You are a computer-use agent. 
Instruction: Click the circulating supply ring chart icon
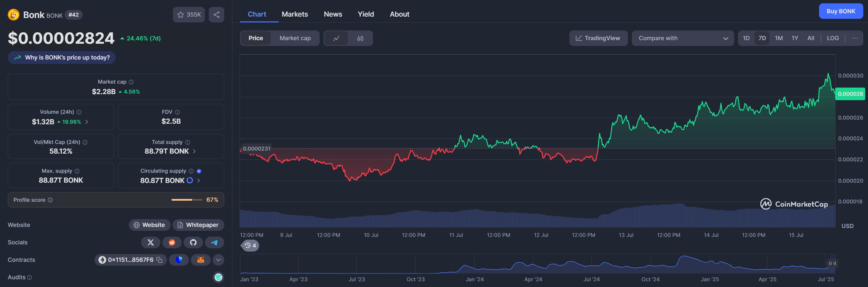[x=190, y=180]
